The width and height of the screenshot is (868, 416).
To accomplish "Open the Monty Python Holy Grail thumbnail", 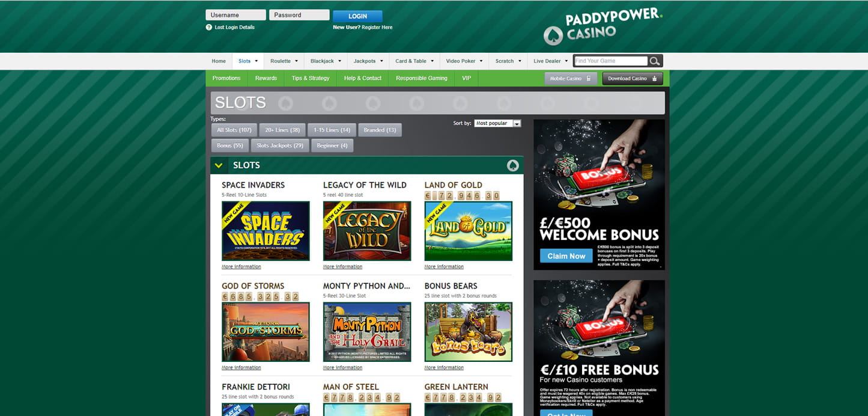I will [x=367, y=332].
